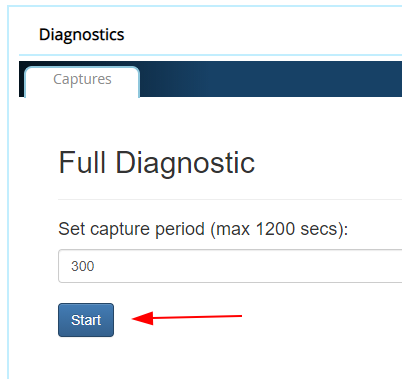The width and height of the screenshot is (414, 389).
Task: Place cursor after 300 in period field
Action: click(x=96, y=266)
